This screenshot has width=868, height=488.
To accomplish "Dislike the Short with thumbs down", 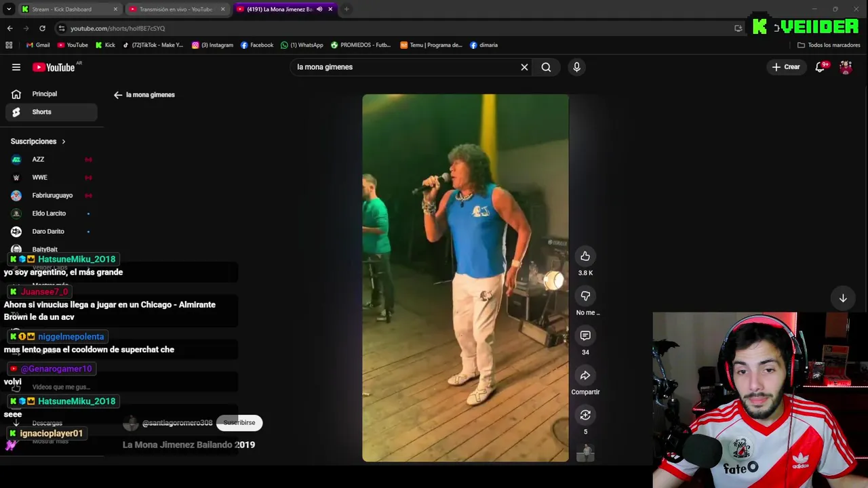I will [585, 296].
